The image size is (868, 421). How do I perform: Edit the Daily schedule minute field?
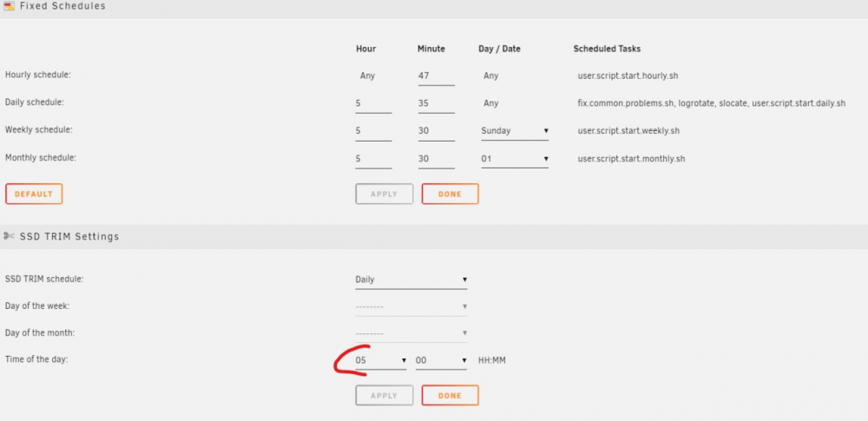pos(437,103)
